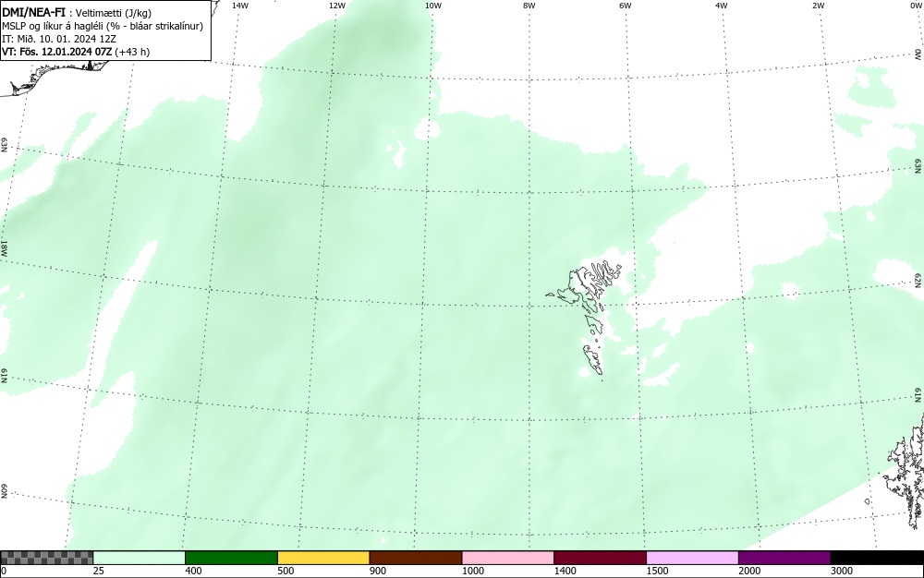Click the 2W longitude label
Screen dimensions: 924x578
(818, 6)
